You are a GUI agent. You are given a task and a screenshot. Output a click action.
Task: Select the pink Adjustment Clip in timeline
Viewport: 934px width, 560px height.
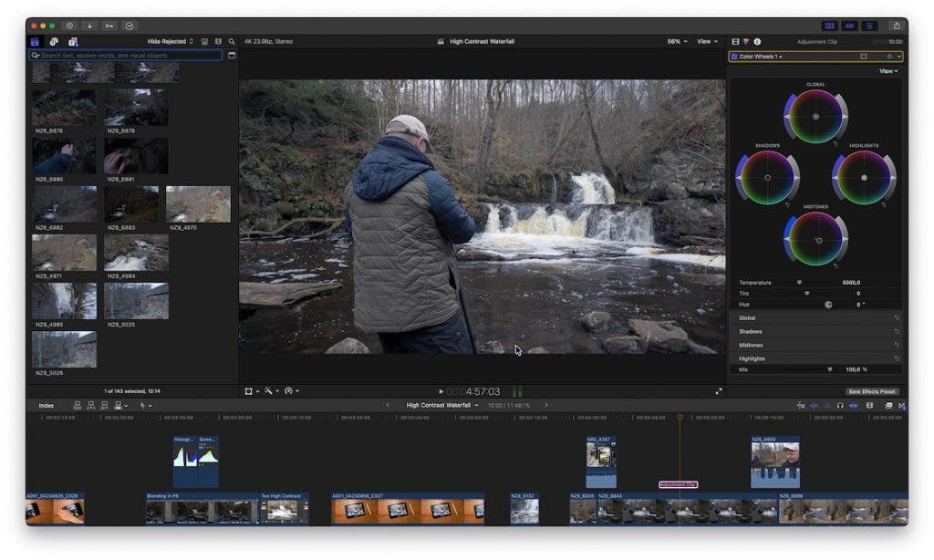point(678,485)
